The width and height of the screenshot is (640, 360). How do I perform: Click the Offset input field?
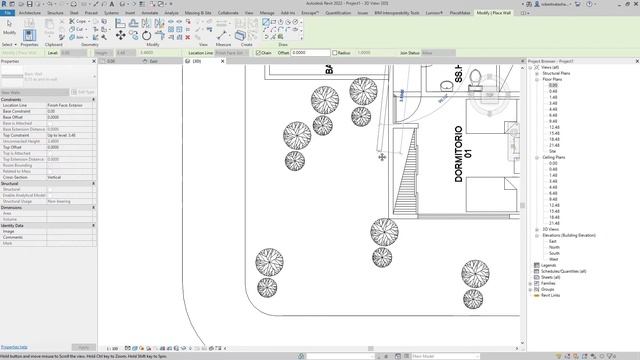(311, 53)
